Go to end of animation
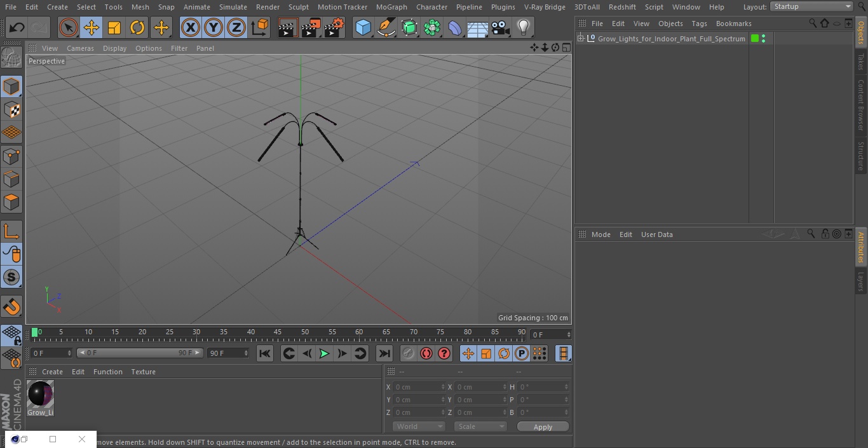Screen dimensions: 868x448 click(x=384, y=353)
